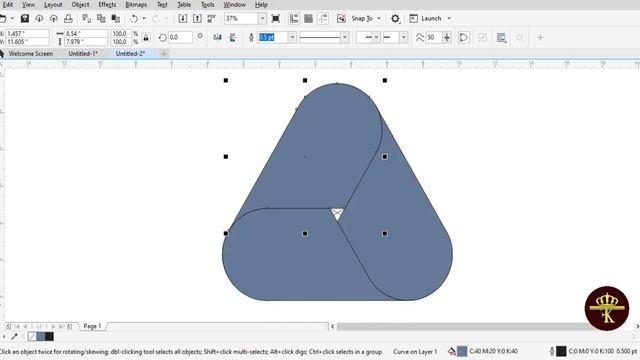Click the cloud upload icon

[53, 18]
